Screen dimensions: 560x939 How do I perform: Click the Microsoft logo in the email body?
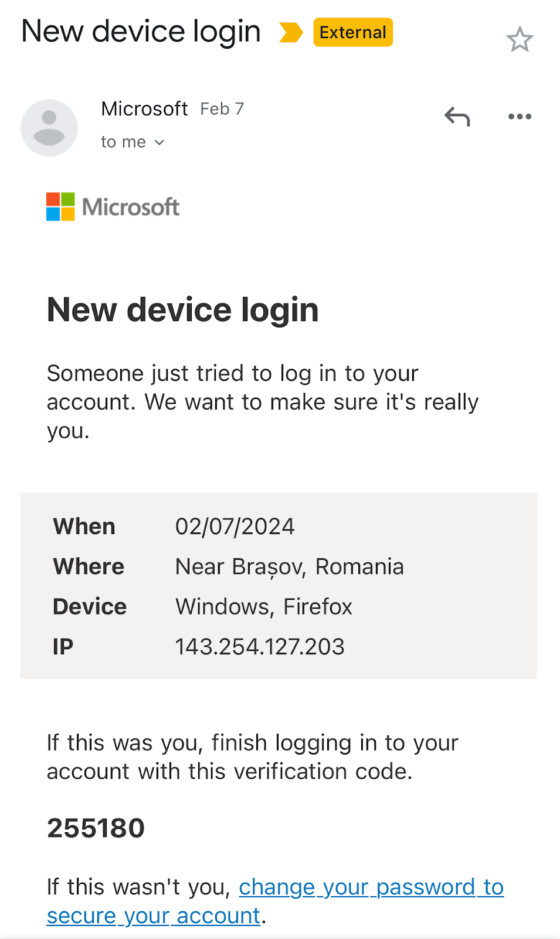[112, 207]
